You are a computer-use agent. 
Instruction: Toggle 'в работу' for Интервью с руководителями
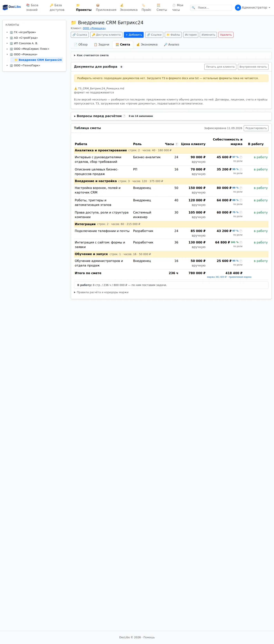click(260, 157)
